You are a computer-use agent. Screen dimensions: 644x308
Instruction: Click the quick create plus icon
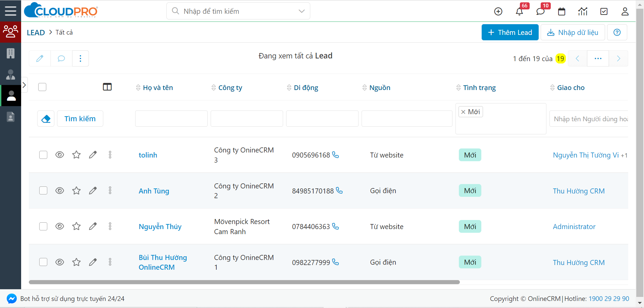(498, 11)
